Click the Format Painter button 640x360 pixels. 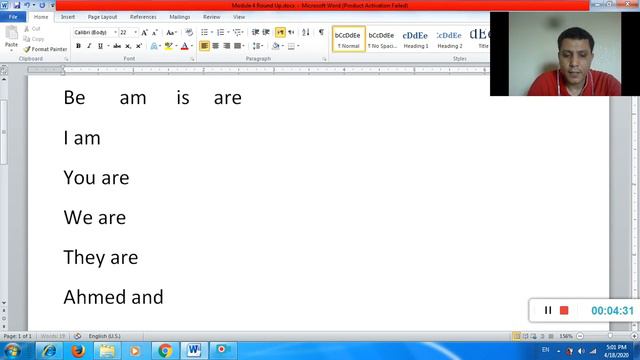pyautogui.click(x=45, y=49)
